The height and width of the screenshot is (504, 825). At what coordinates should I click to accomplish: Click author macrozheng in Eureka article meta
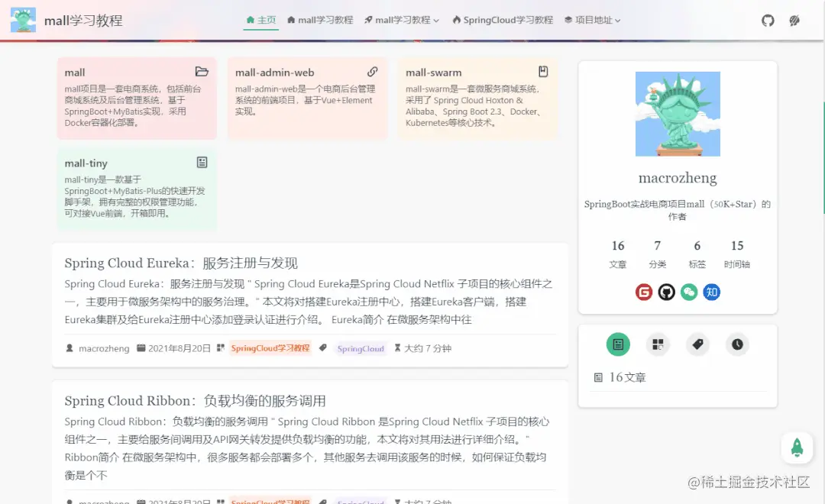click(x=104, y=348)
